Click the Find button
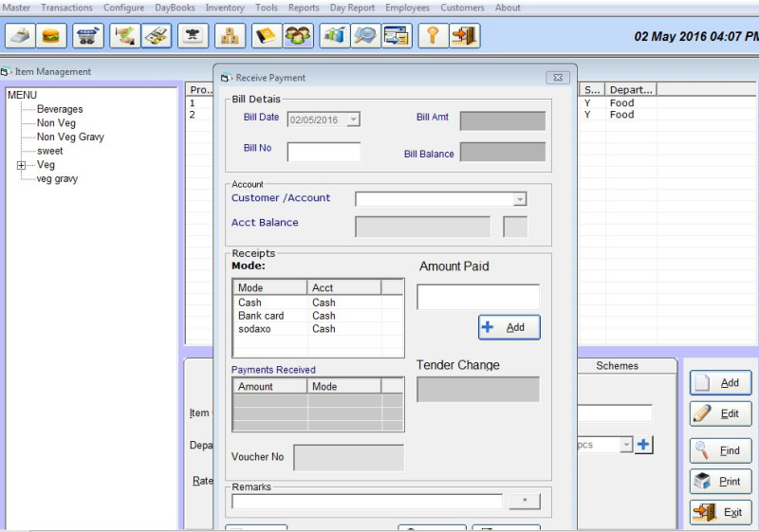This screenshot has height=532, width=759. tap(721, 450)
